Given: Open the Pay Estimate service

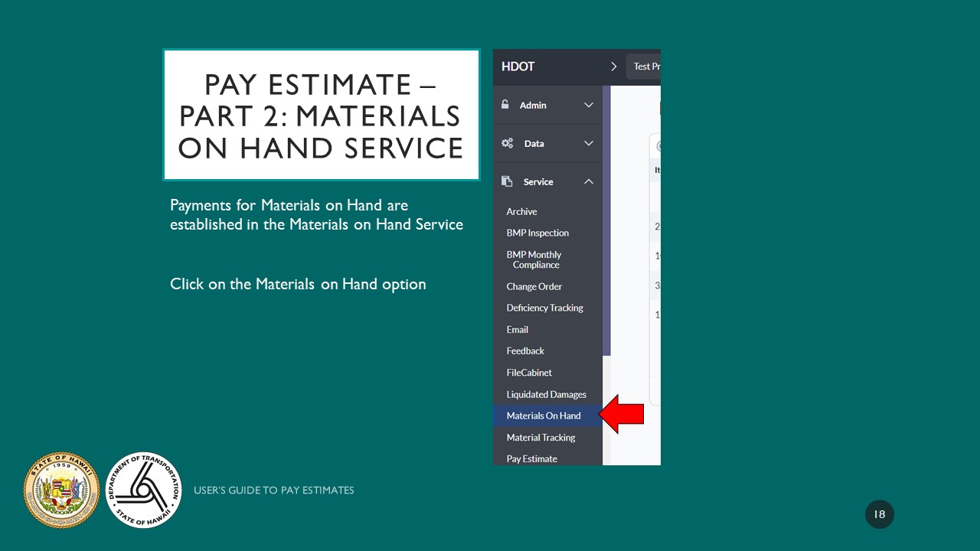Looking at the screenshot, I should click(531, 458).
